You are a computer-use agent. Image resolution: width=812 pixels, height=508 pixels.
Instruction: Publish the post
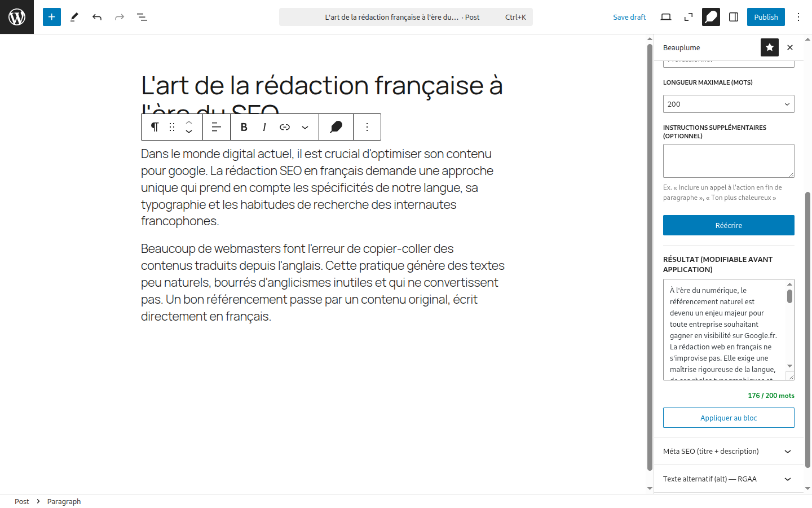pyautogui.click(x=766, y=17)
